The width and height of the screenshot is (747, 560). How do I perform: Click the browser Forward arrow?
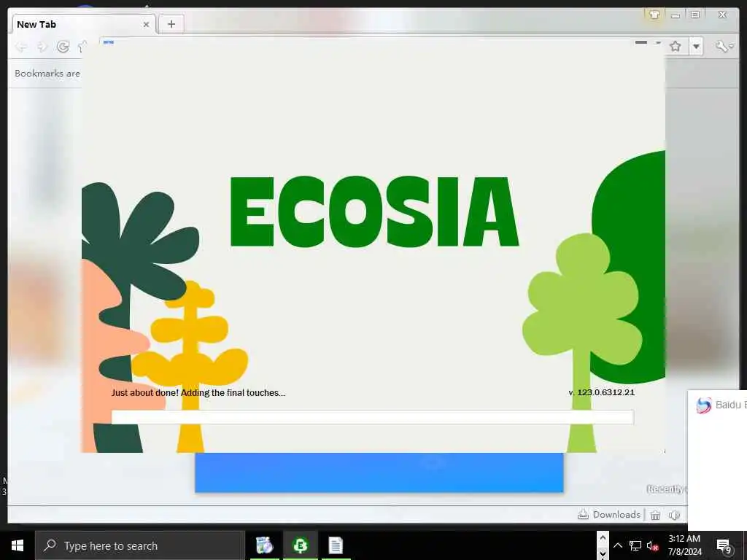tap(42, 47)
